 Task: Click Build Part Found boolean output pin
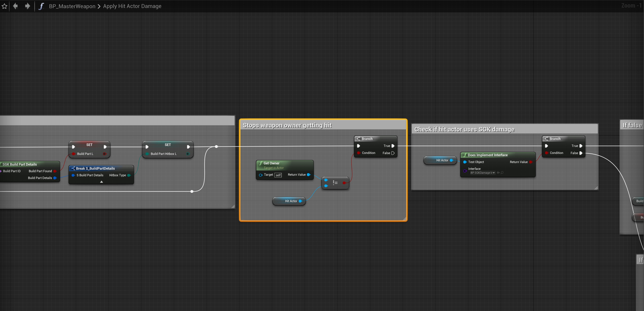[x=55, y=171]
